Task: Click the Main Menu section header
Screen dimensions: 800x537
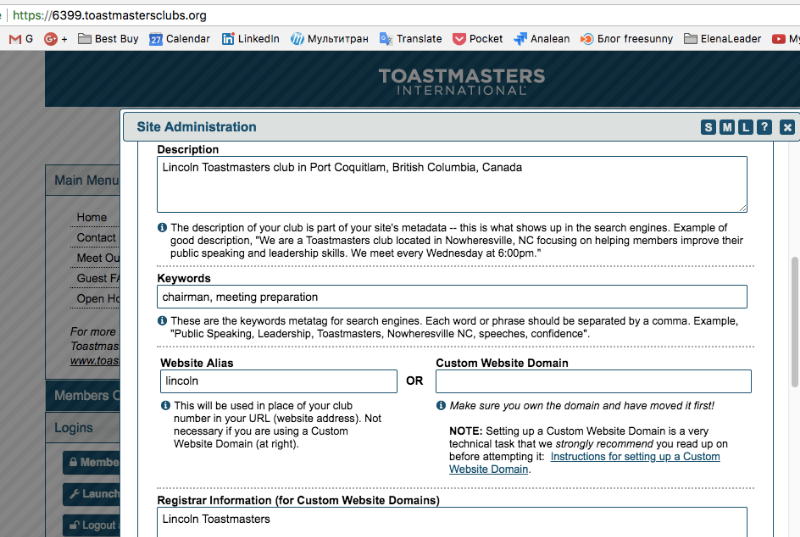Action: (x=83, y=181)
